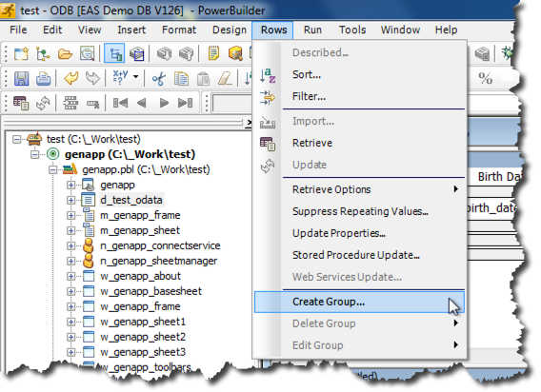Click the Cut scissors toolbar icon
Viewport: 541px width, 392px height.
coord(159,79)
